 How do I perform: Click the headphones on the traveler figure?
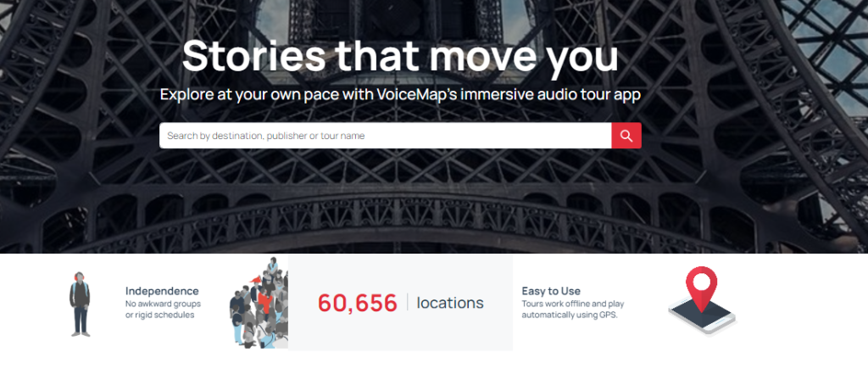pyautogui.click(x=81, y=276)
